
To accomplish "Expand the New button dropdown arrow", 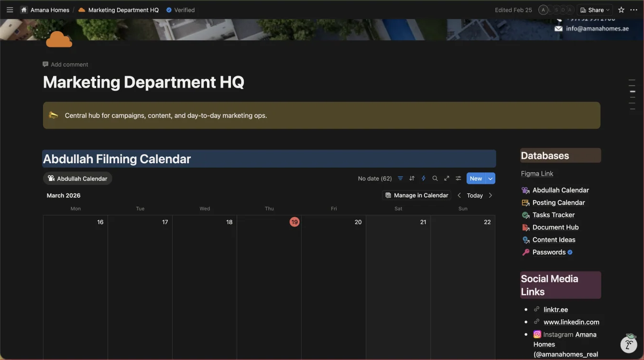I will pyautogui.click(x=490, y=179).
